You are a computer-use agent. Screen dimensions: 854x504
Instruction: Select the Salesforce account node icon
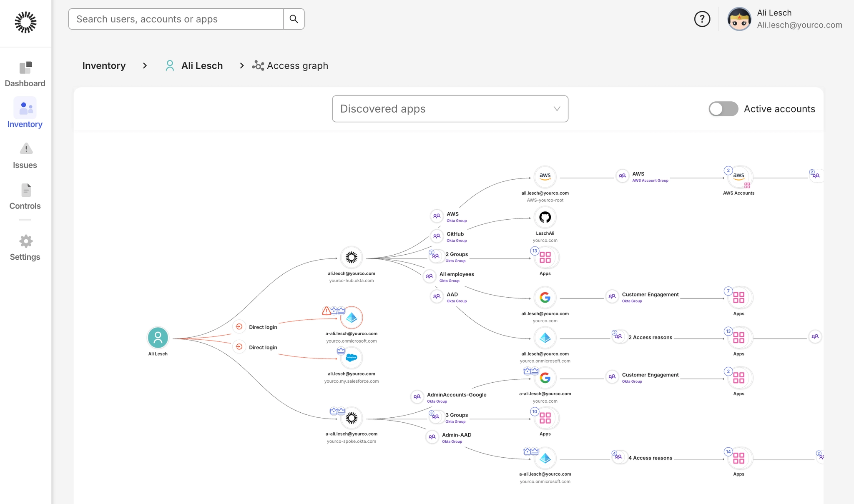pos(352,358)
